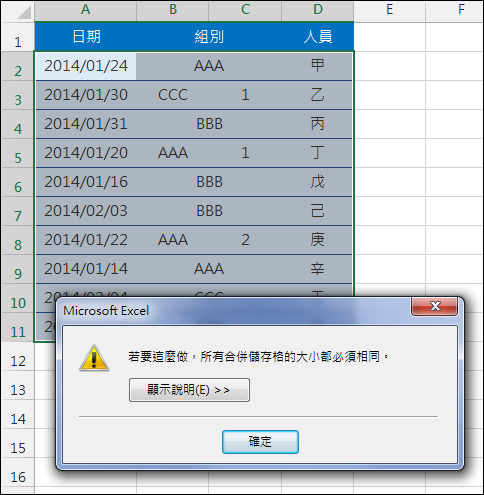Select column C header
The width and height of the screenshot is (484, 495).
tap(245, 10)
